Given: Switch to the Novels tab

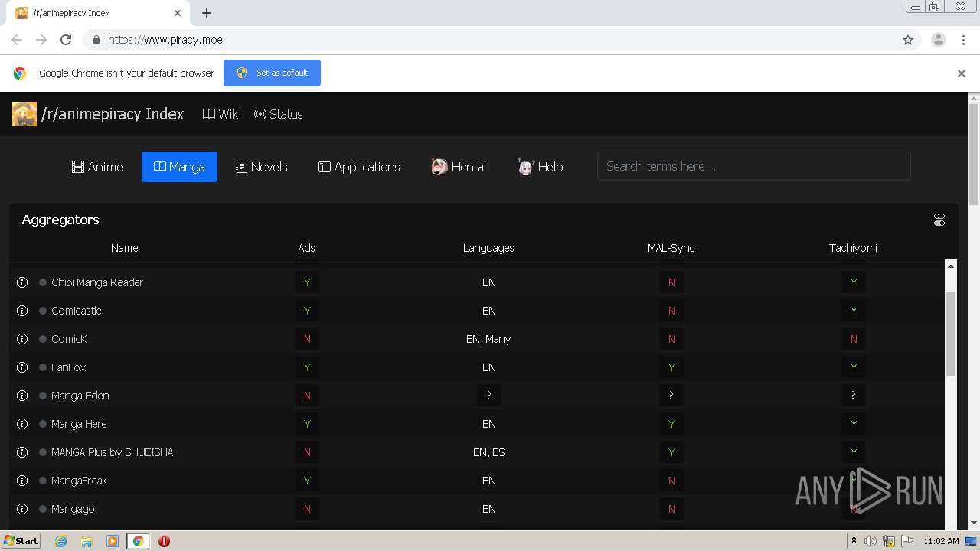Looking at the screenshot, I should tap(262, 167).
